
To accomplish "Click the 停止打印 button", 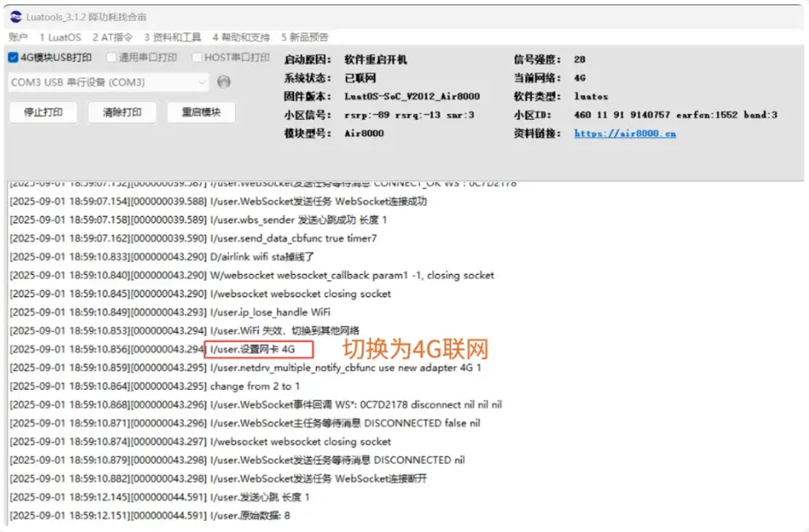I will pos(43,112).
